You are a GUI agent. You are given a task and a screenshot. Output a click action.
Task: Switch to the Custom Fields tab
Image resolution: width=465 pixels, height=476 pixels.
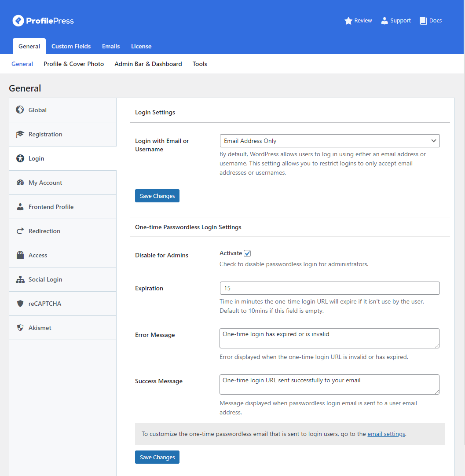(x=71, y=46)
